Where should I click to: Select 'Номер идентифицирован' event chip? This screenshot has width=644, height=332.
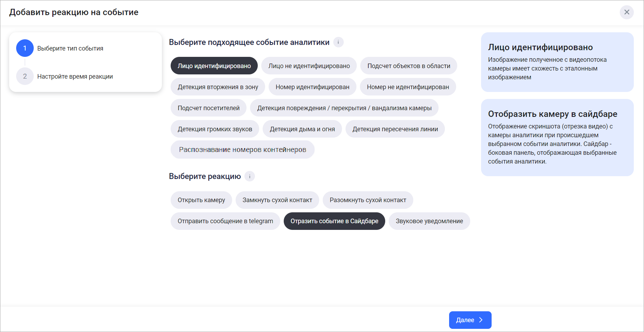click(312, 87)
